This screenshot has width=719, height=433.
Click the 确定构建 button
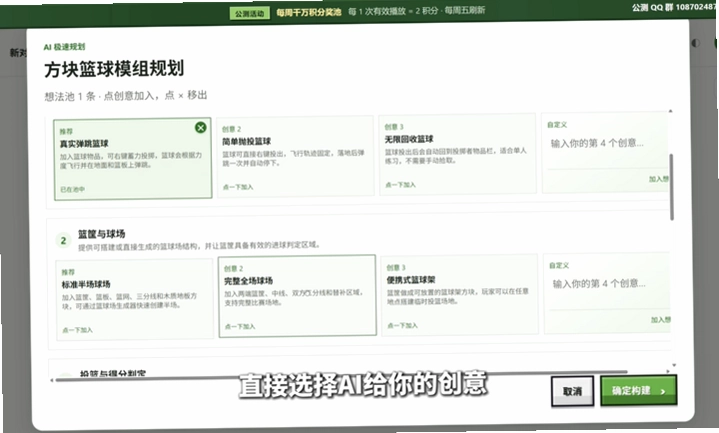point(638,391)
